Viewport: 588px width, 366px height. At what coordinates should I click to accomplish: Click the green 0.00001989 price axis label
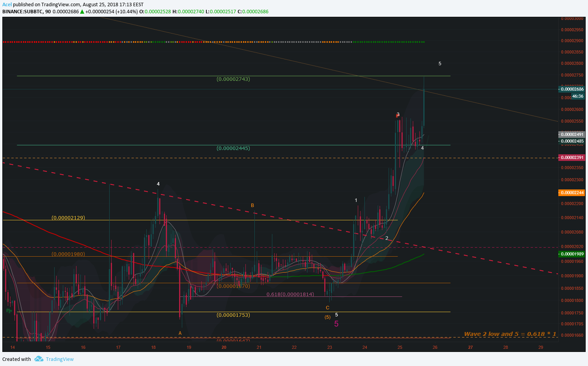[x=572, y=254]
